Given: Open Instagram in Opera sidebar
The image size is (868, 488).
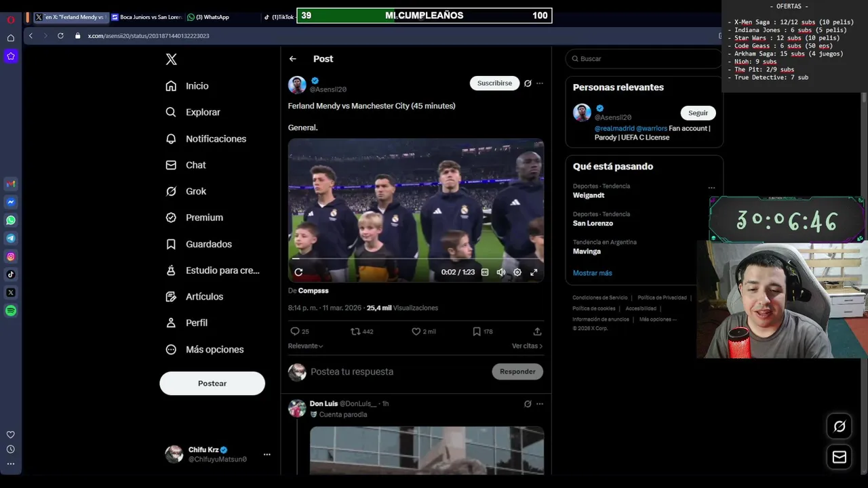Looking at the screenshot, I should click(x=11, y=256).
